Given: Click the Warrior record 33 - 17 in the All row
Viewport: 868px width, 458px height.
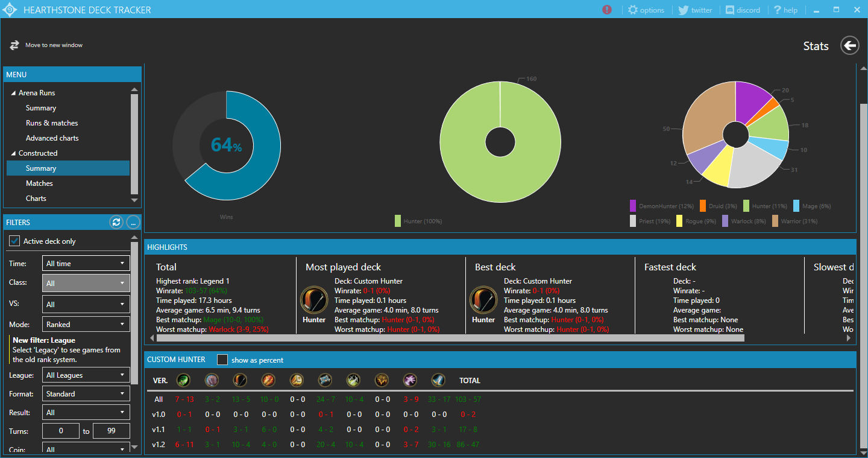Looking at the screenshot, I should pyautogui.click(x=438, y=399).
